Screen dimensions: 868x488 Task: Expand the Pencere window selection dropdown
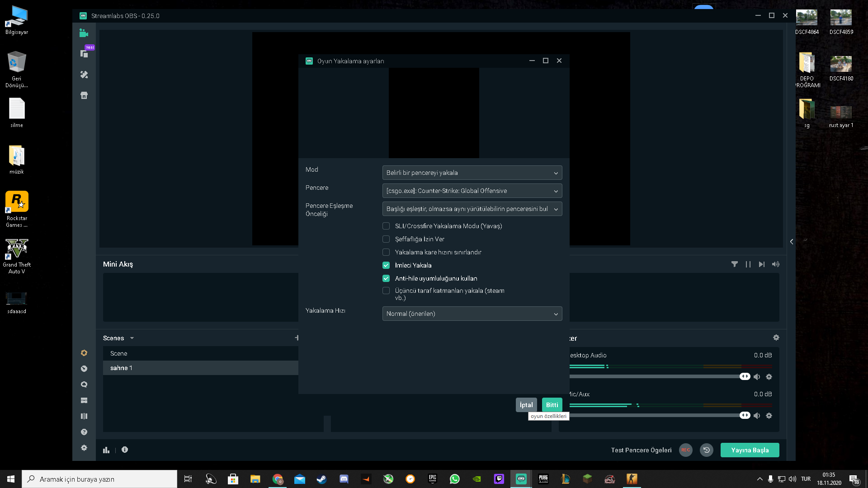click(x=472, y=191)
